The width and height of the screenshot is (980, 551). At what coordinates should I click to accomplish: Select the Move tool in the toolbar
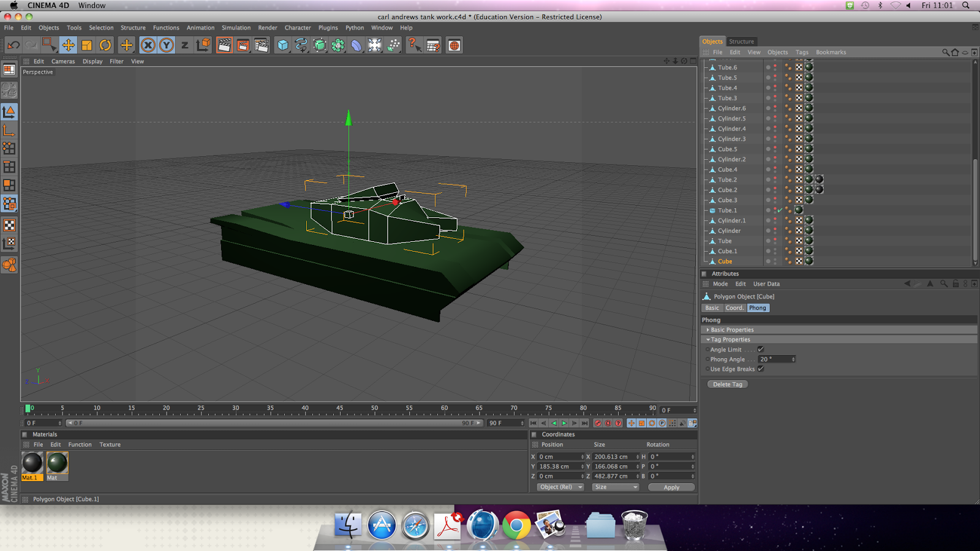click(x=69, y=45)
